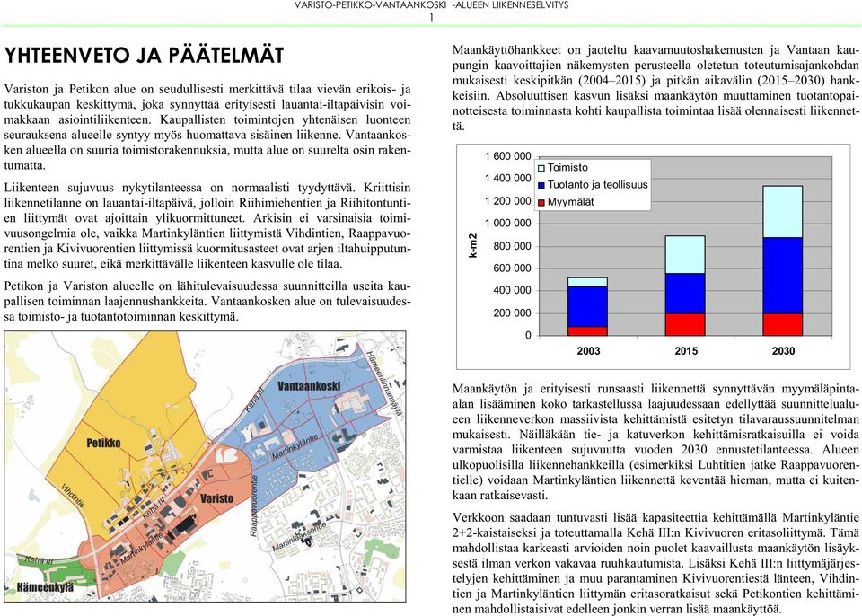Click the light blue top of the 2030 bar
Image resolution: width=862 pixels, height=616 pixels.
pyautogui.click(x=782, y=212)
